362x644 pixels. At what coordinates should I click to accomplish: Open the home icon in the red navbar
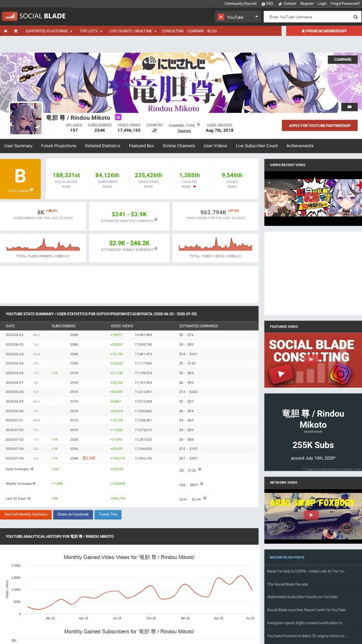pyautogui.click(x=5, y=31)
